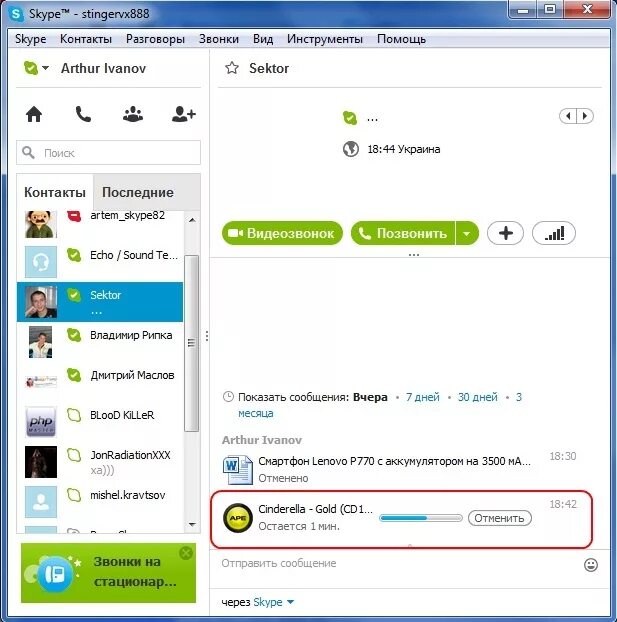Select contact Echo / Sound Test
The image size is (617, 622).
pyautogui.click(x=100, y=262)
